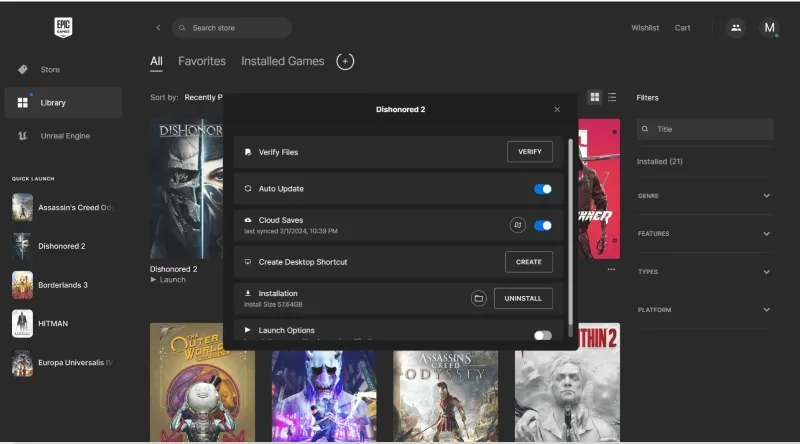Open the M profile avatar
This screenshot has height=444, width=800.
[x=769, y=28]
